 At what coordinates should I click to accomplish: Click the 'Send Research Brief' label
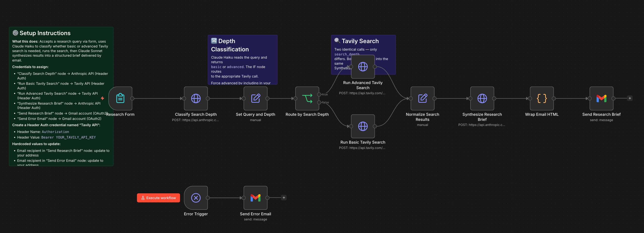click(602, 114)
